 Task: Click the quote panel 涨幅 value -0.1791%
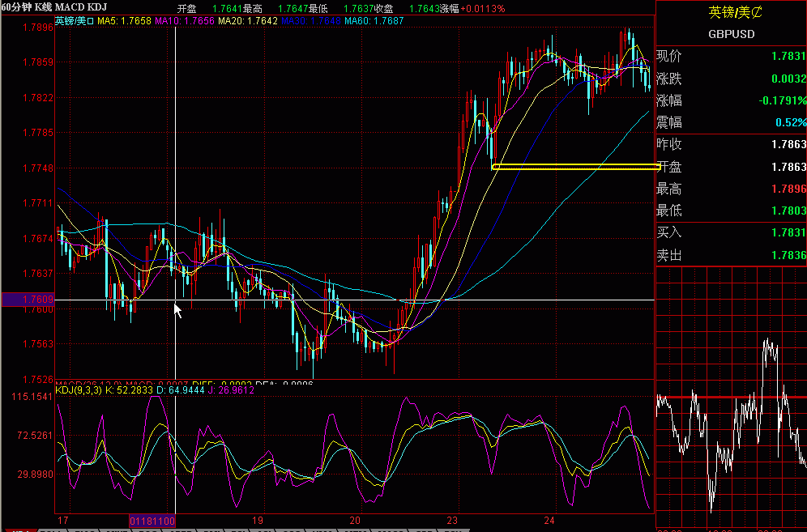click(x=783, y=100)
